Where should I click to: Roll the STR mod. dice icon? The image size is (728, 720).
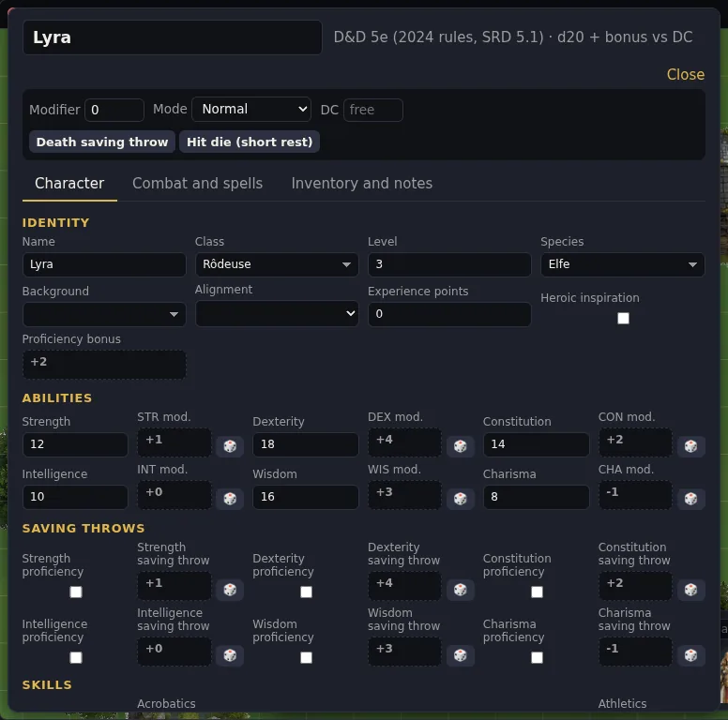(230, 446)
